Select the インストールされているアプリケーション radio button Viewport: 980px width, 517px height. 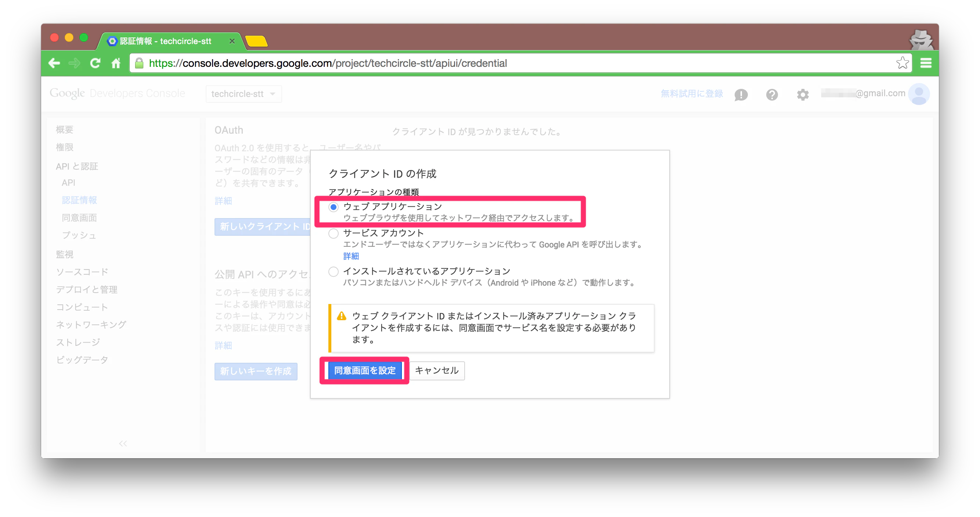333,271
